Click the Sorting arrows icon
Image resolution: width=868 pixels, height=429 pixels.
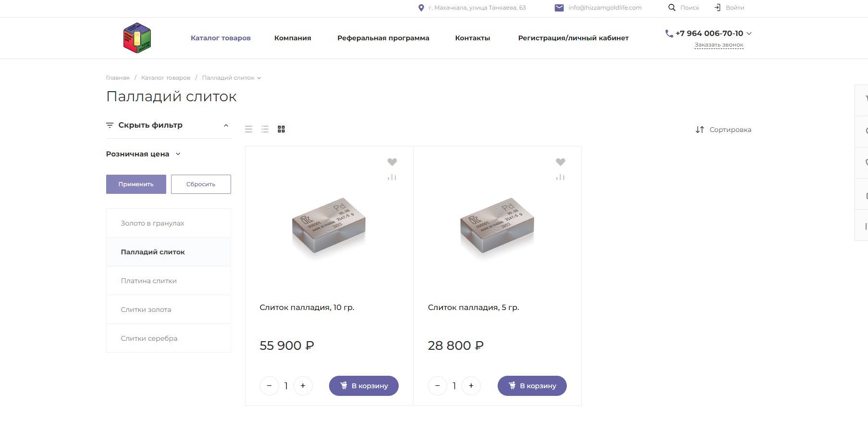pyautogui.click(x=700, y=130)
